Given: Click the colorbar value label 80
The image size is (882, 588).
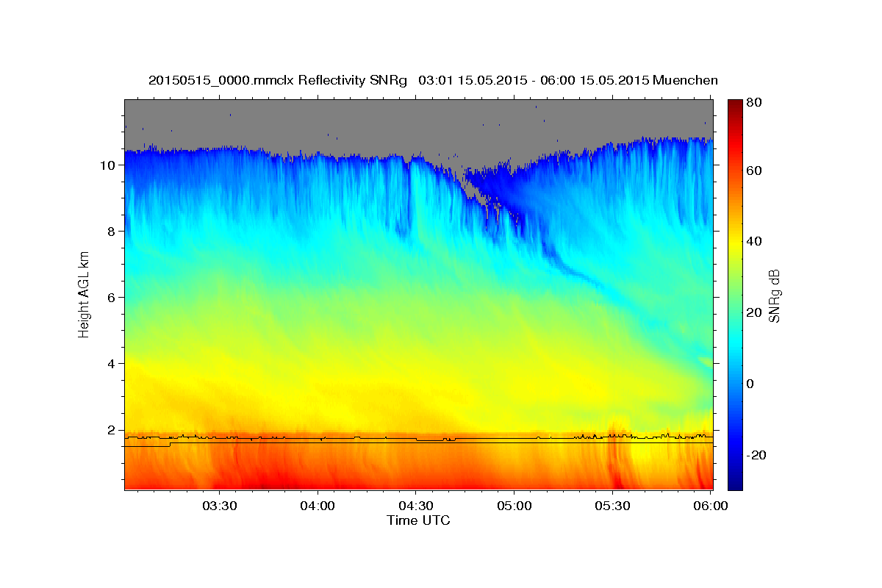Looking at the screenshot, I should coord(756,103).
